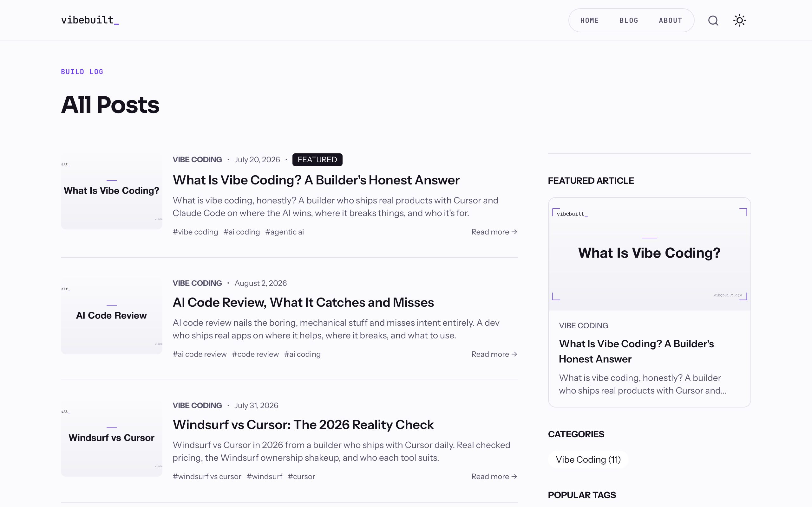Open AI Code Review, What It Catches title
Screen dimensions: 812x507
click(x=303, y=302)
